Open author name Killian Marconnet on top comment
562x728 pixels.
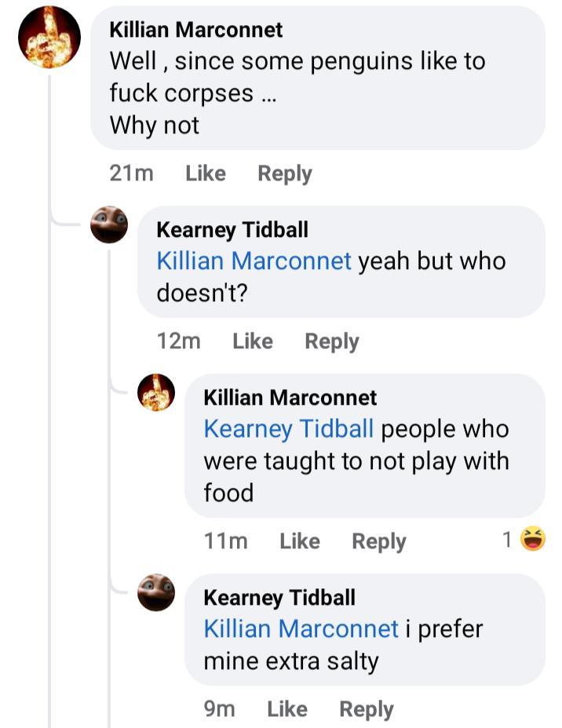coord(196,30)
